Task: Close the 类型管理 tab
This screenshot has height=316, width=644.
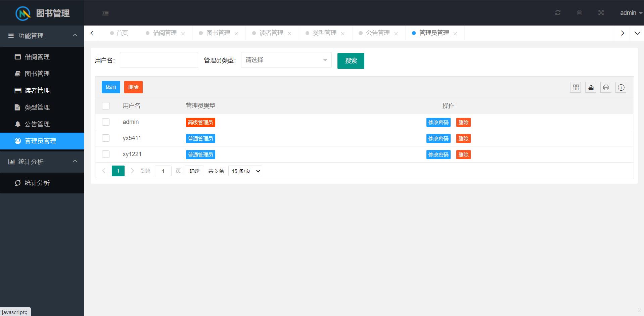Action: (x=343, y=34)
